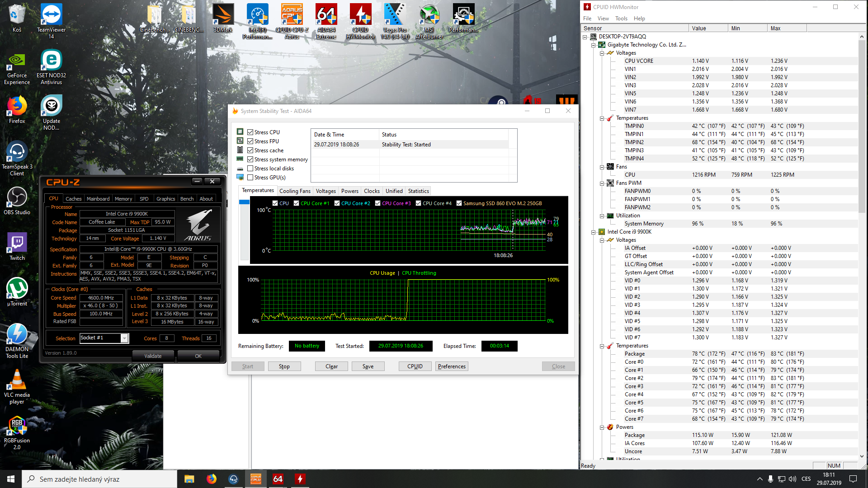Click the HWMonitor vertical scrollbar down arrow
Viewport: 868px width, 488px height.
coord(862,456)
